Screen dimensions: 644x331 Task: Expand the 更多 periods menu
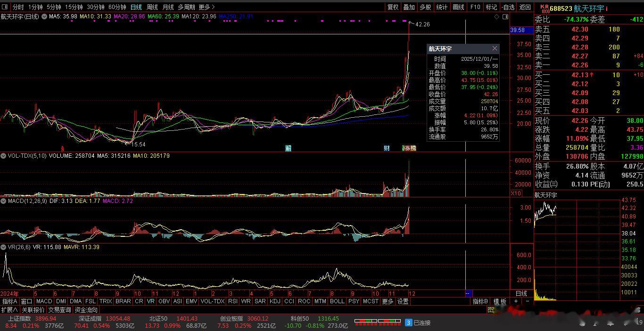206,7
